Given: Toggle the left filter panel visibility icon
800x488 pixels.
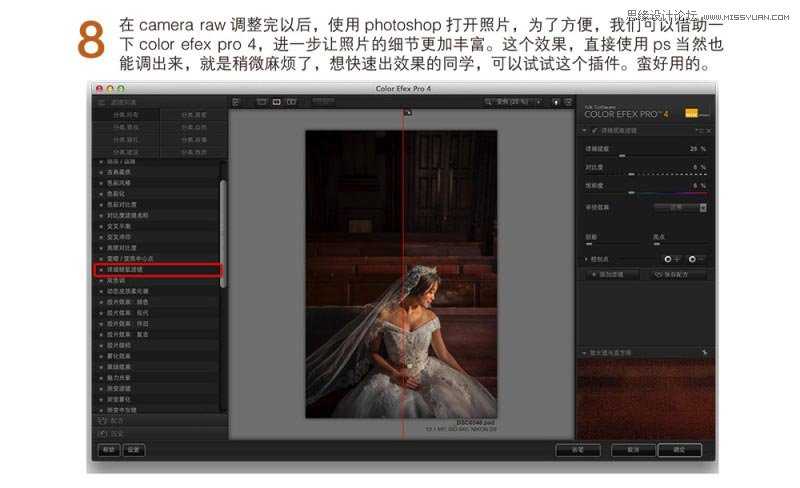Looking at the screenshot, I should point(236,102).
